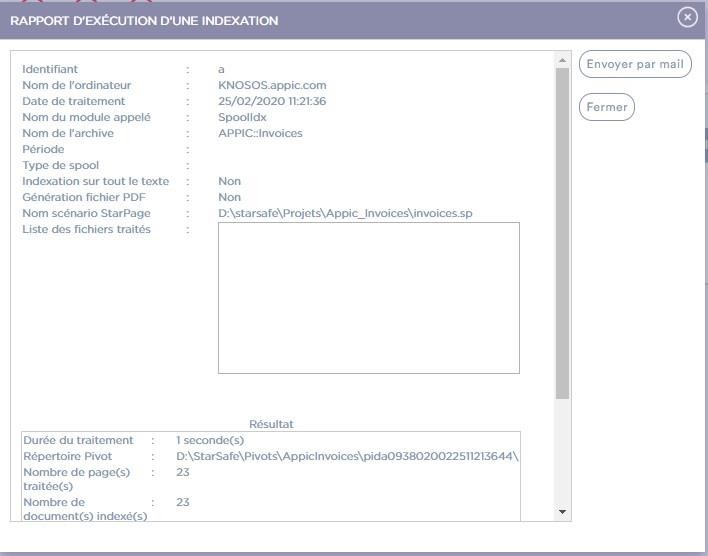
Task: Click the module name SpoolIdx
Action: tap(242, 117)
